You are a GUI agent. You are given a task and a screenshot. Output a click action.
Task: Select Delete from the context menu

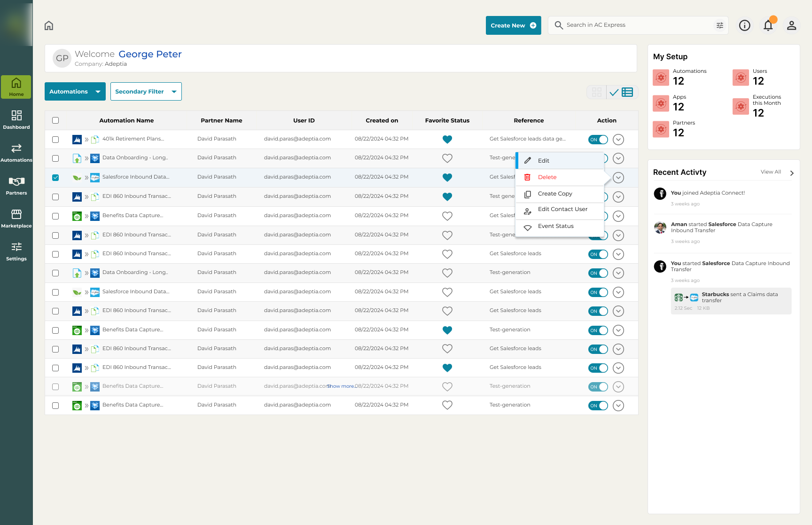coord(547,177)
